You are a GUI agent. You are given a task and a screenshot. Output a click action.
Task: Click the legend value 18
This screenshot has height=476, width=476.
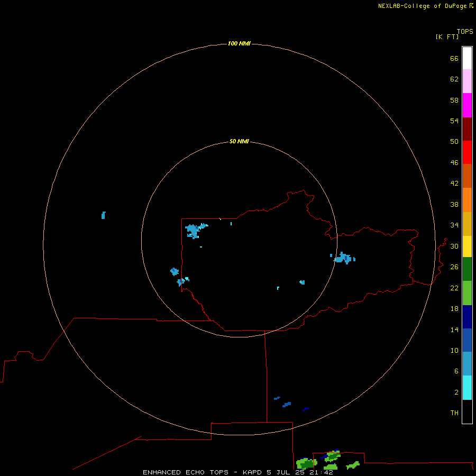click(454, 309)
